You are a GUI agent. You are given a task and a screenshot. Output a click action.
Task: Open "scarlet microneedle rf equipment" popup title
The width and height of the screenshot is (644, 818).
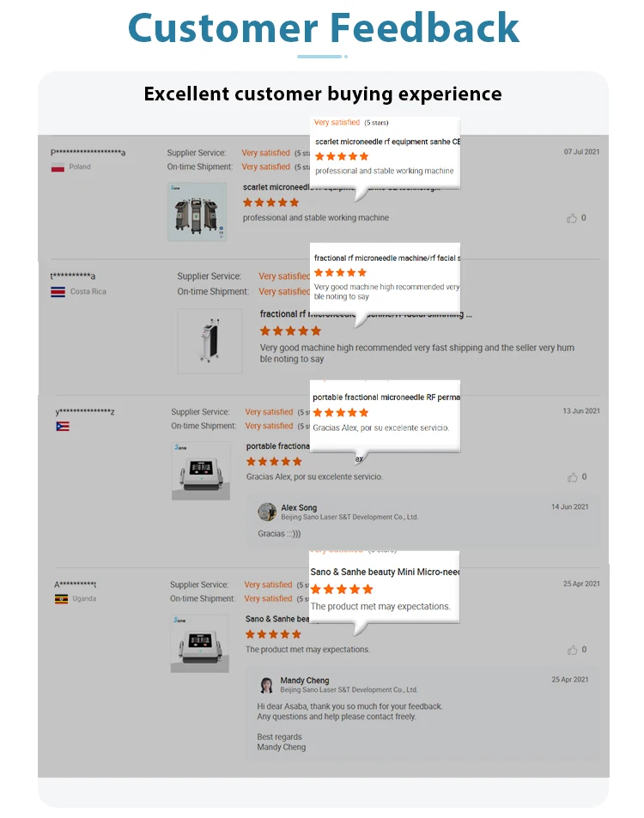(x=387, y=141)
